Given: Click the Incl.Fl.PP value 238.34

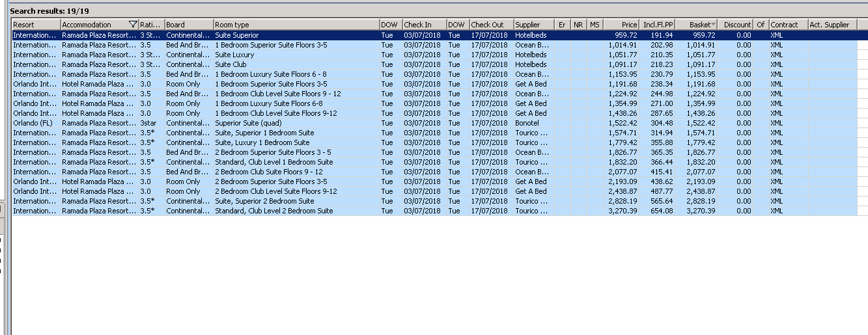Looking at the screenshot, I should [662, 84].
